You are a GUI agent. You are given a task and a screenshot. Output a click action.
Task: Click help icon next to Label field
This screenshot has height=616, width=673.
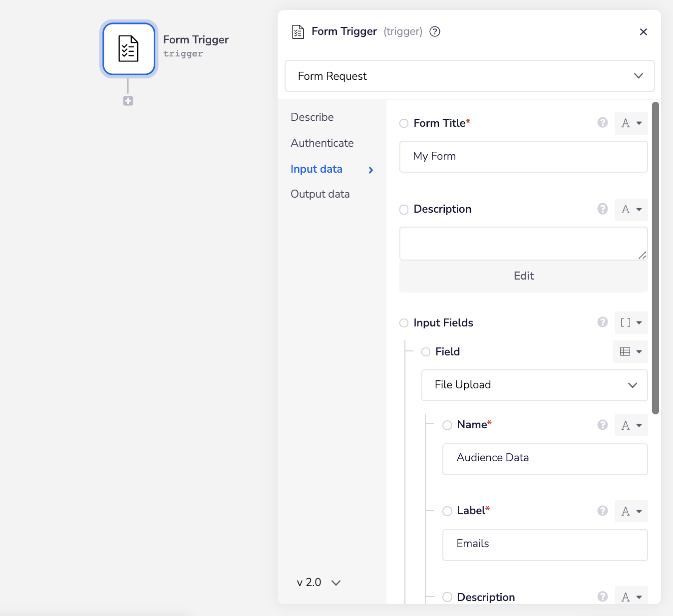coord(602,511)
